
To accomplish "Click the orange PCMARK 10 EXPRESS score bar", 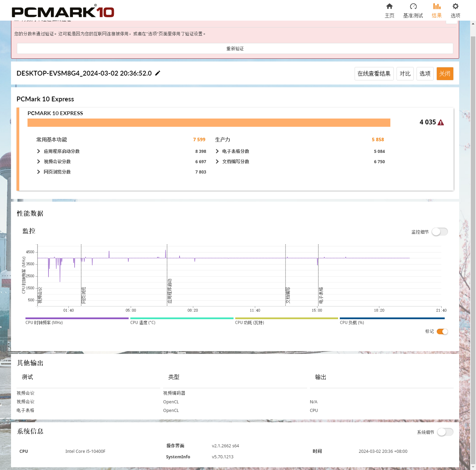I will (x=209, y=123).
